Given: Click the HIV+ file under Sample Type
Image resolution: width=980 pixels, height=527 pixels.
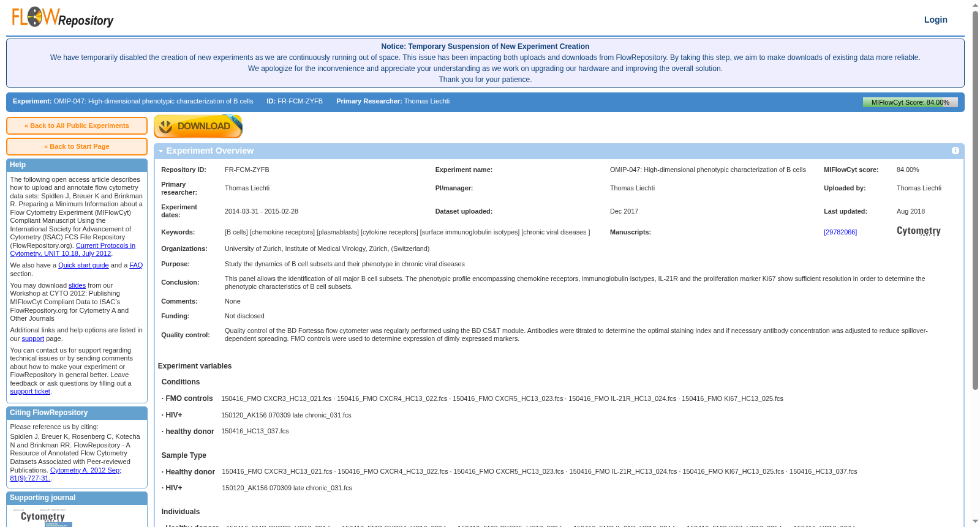Looking at the screenshot, I should pyautogui.click(x=287, y=488).
